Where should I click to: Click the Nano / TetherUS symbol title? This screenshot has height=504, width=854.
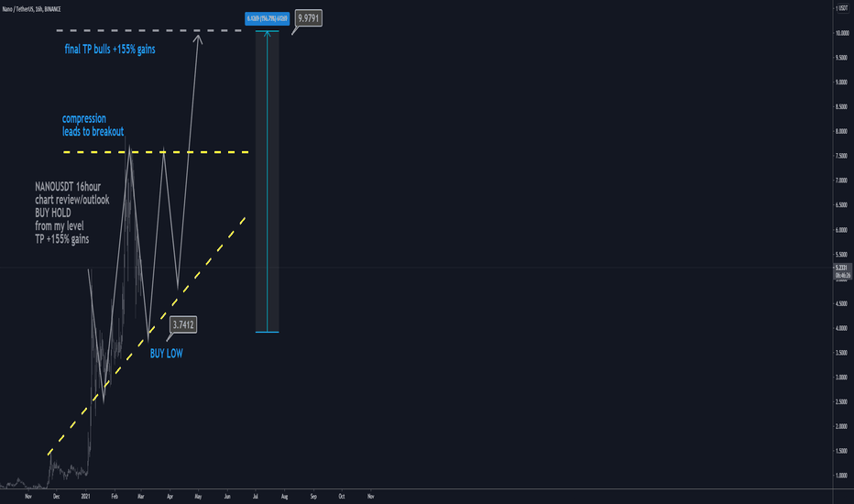pyautogui.click(x=31, y=9)
